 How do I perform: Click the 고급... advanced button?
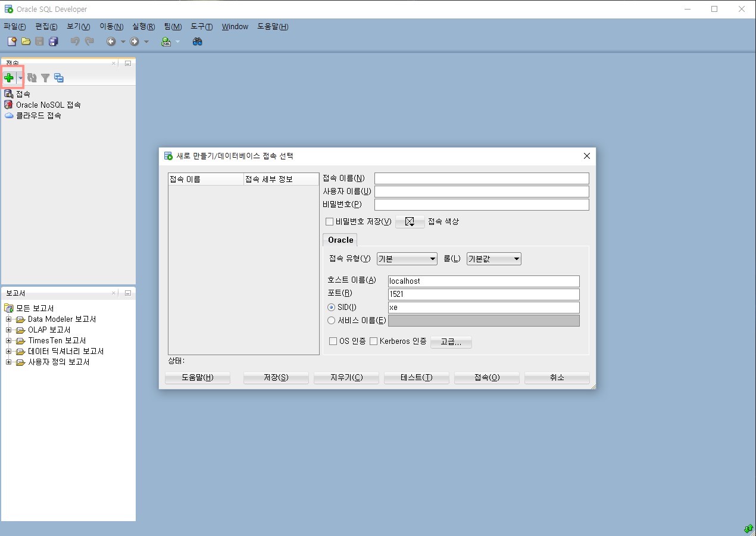pos(451,342)
